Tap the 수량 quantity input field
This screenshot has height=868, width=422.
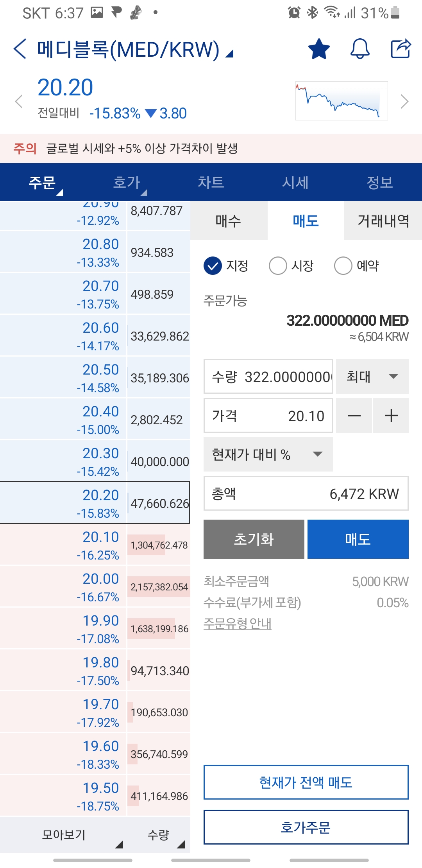click(x=268, y=377)
